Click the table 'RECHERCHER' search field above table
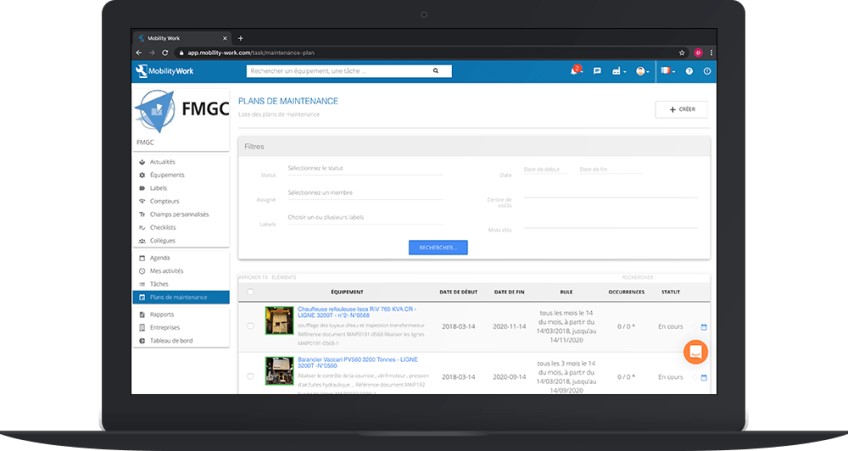Viewport: 848px width, 451px height. [638, 277]
